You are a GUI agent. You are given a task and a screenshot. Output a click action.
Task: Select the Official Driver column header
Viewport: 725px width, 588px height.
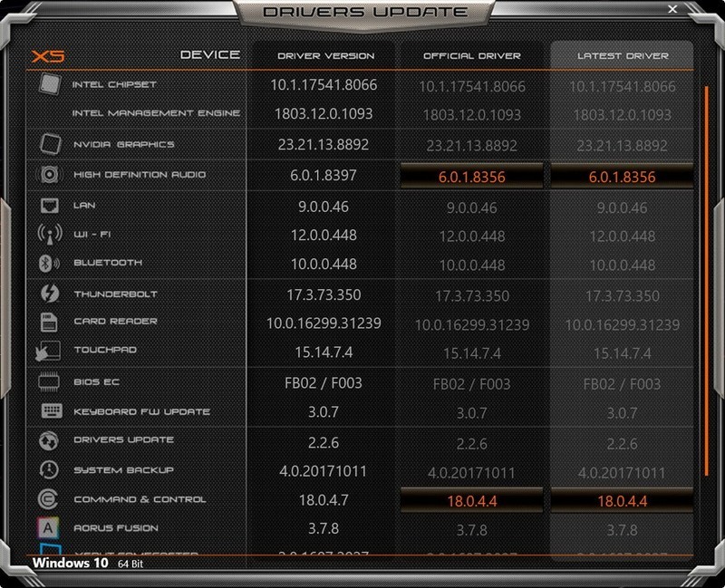pyautogui.click(x=472, y=56)
